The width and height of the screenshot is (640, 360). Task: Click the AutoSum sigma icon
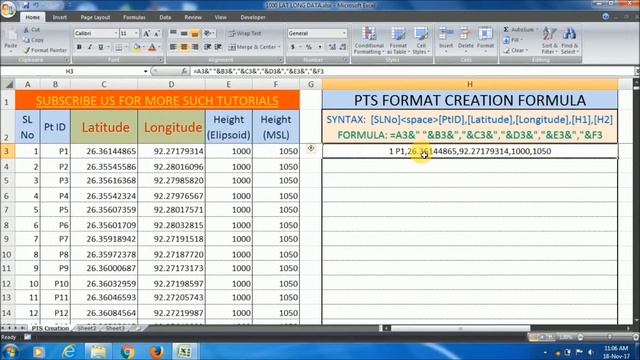click(x=506, y=29)
